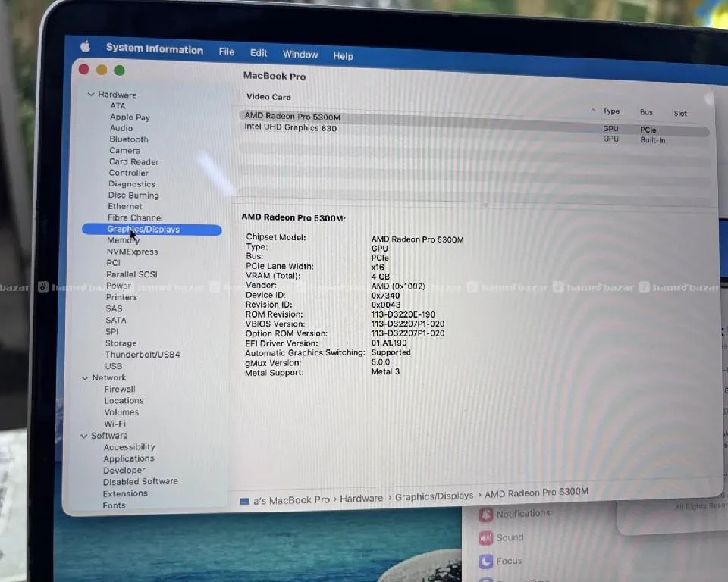Screen dimensions: 728x582
Task: Click Hardware in the path bar
Action: 361,499
